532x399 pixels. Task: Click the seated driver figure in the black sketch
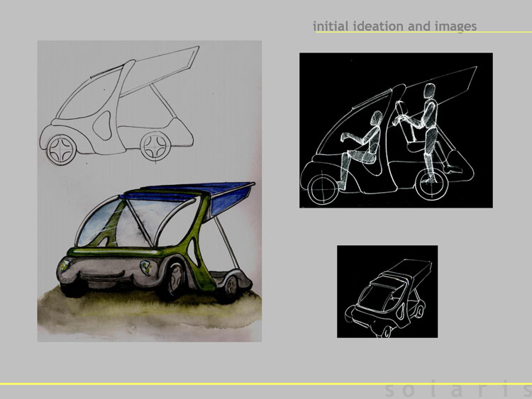[x=360, y=149]
